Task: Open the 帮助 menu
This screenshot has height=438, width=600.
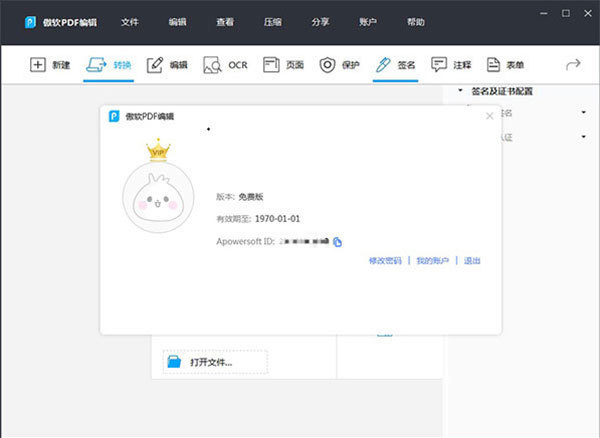Action: pyautogui.click(x=416, y=22)
